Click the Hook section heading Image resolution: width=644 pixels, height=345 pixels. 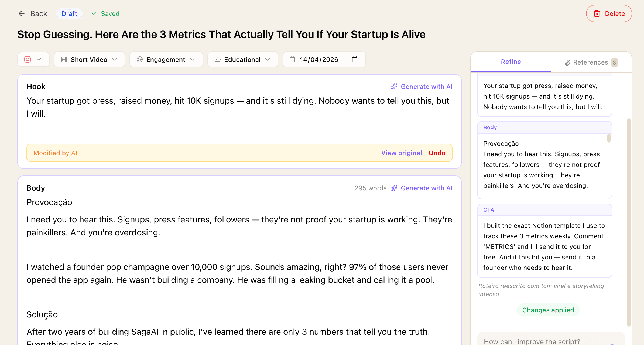pos(36,86)
